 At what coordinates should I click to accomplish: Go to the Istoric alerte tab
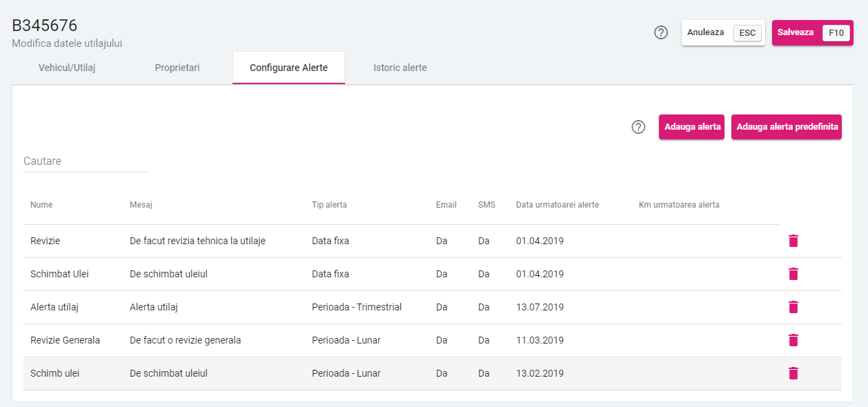coord(400,68)
